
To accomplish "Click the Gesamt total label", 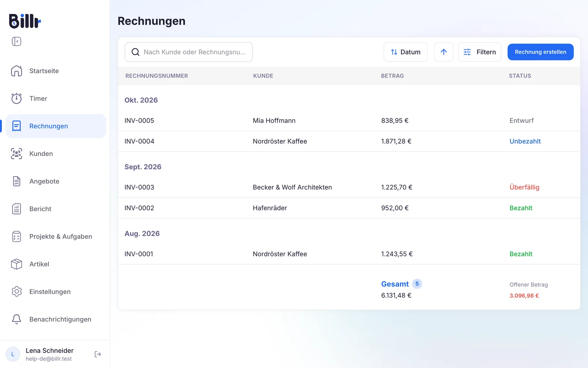I will tap(395, 284).
